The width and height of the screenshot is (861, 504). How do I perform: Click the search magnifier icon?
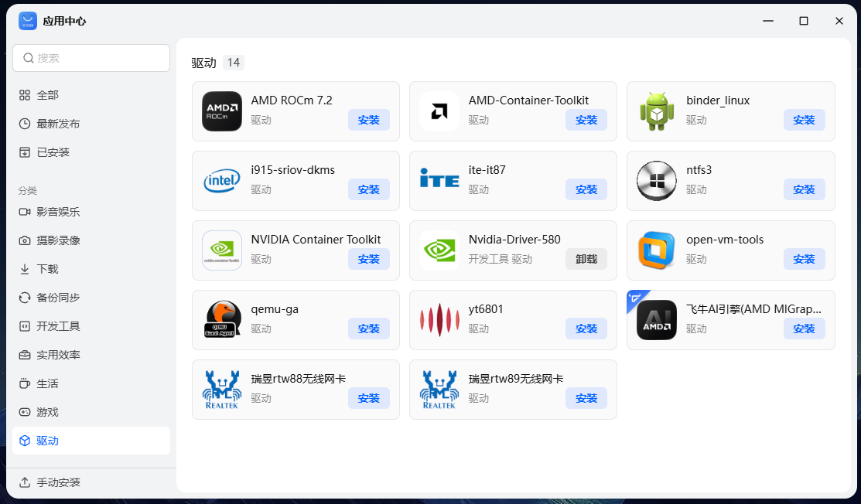coord(29,58)
